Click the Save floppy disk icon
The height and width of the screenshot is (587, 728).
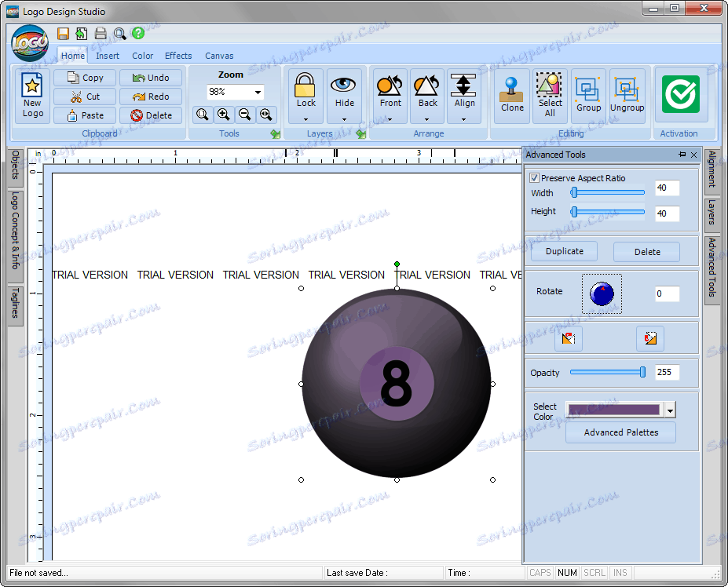[x=64, y=33]
